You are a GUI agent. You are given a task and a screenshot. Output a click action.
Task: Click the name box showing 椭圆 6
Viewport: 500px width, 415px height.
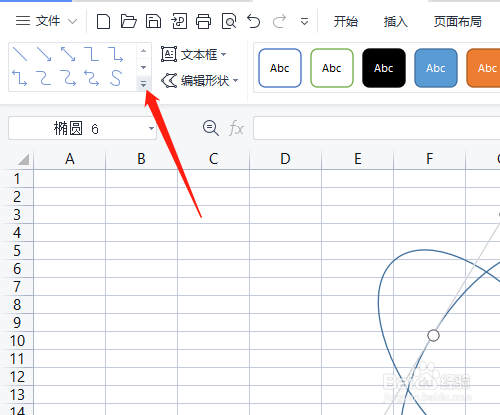pos(77,128)
